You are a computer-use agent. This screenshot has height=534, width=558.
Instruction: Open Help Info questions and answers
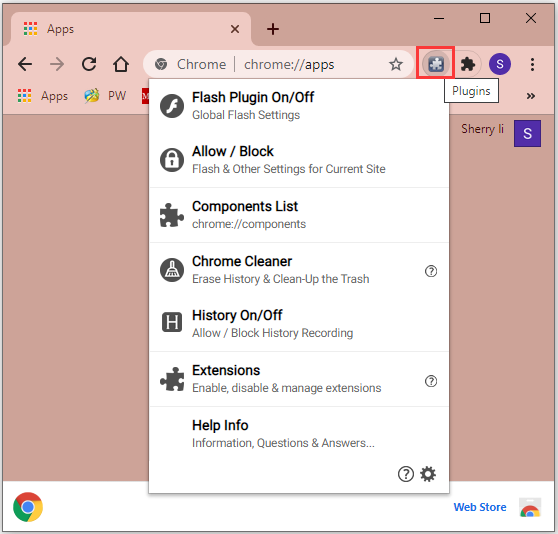[299, 434]
